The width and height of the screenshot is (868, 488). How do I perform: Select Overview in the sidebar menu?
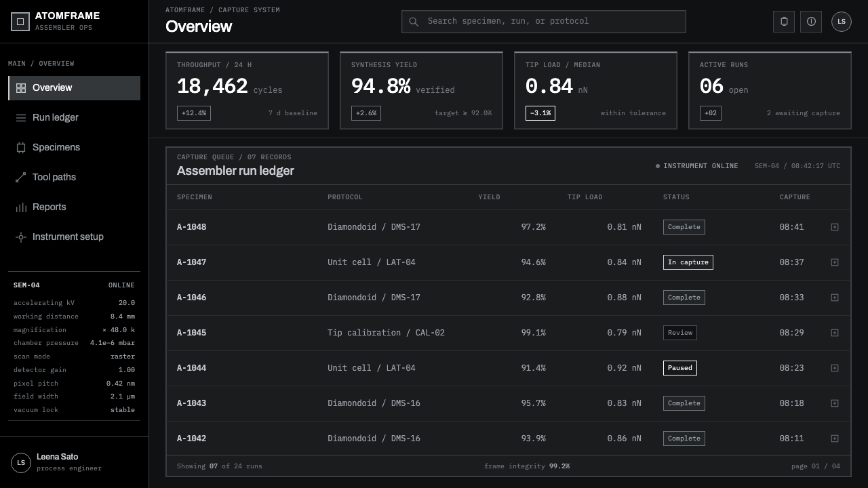point(75,88)
